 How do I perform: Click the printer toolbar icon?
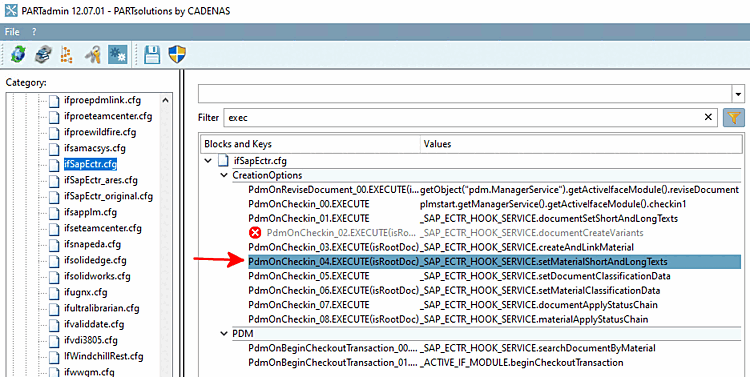coord(43,55)
